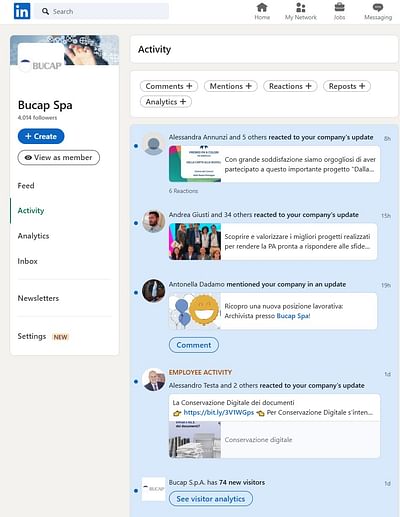
Task: Open Inbox in the left sidebar
Action: pyautogui.click(x=27, y=261)
